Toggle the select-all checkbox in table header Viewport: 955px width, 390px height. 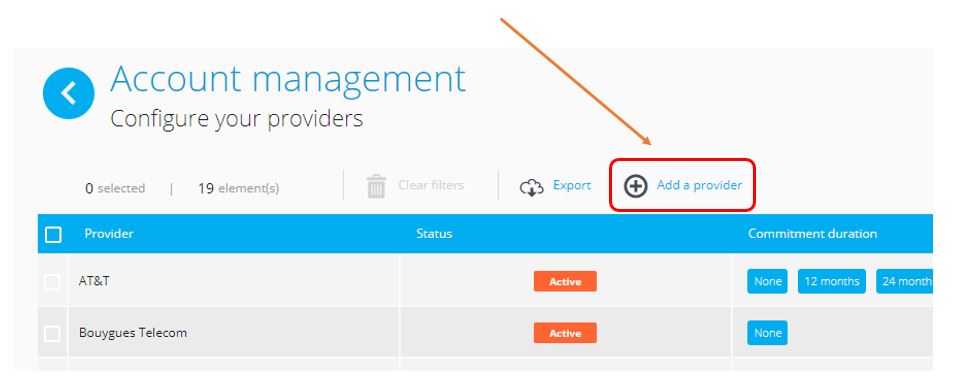tap(54, 234)
